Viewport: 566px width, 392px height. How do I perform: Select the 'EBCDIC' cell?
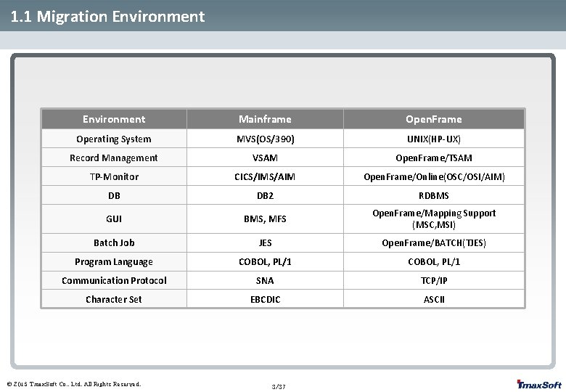pyautogui.click(x=265, y=299)
